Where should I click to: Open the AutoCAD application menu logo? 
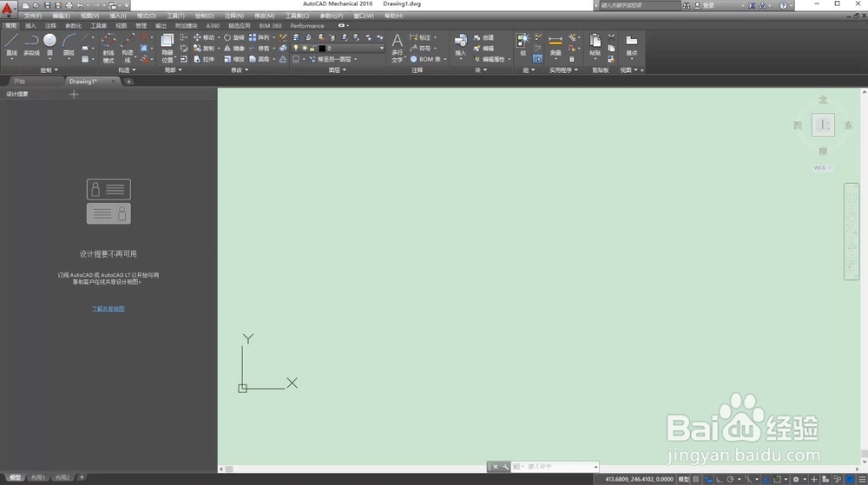pyautogui.click(x=7, y=9)
